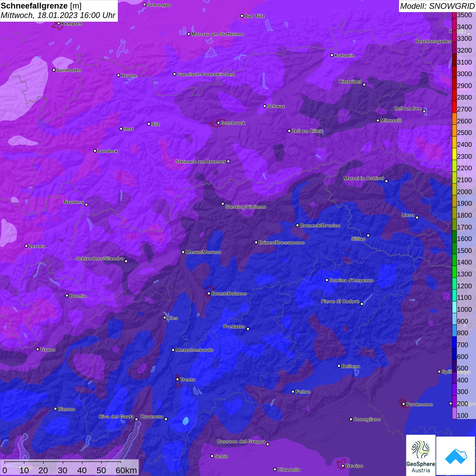Click the Cittadella label

289,470
